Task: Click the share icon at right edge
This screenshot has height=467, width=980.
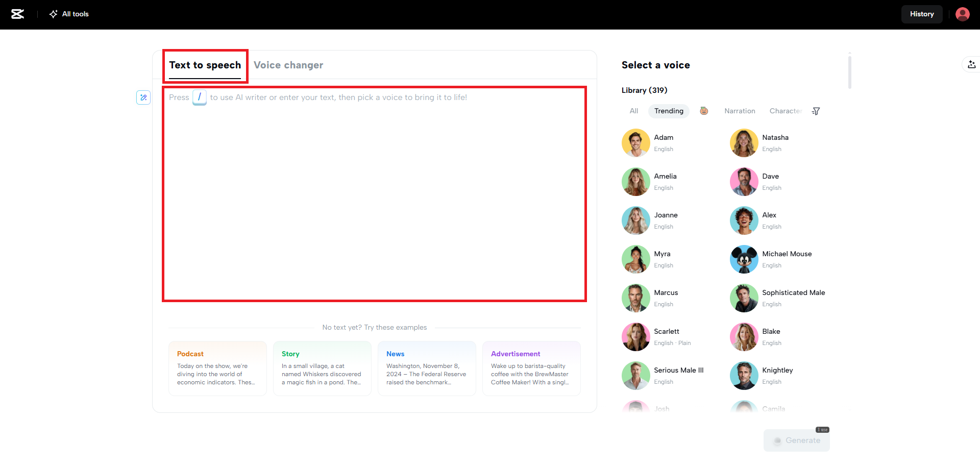Action: [971, 64]
